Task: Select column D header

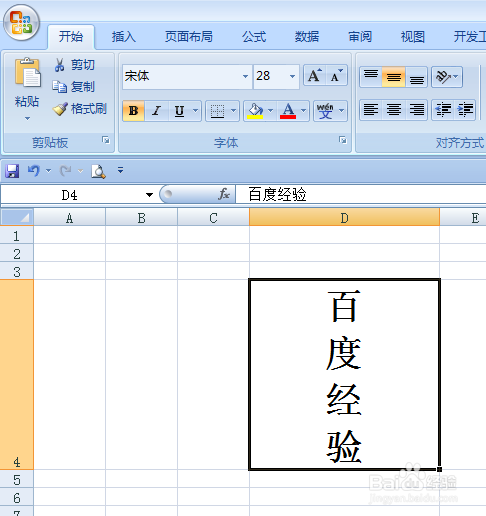Action: coord(344,217)
